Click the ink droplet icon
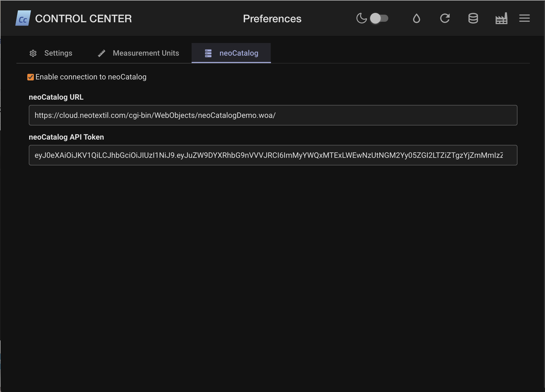This screenshot has height=392, width=545. [416, 18]
